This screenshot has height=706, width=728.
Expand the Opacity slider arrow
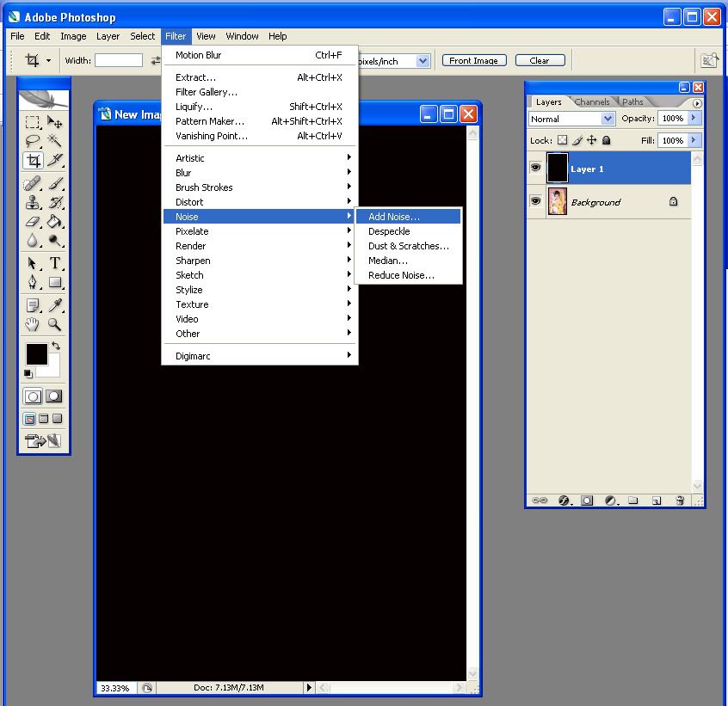694,119
